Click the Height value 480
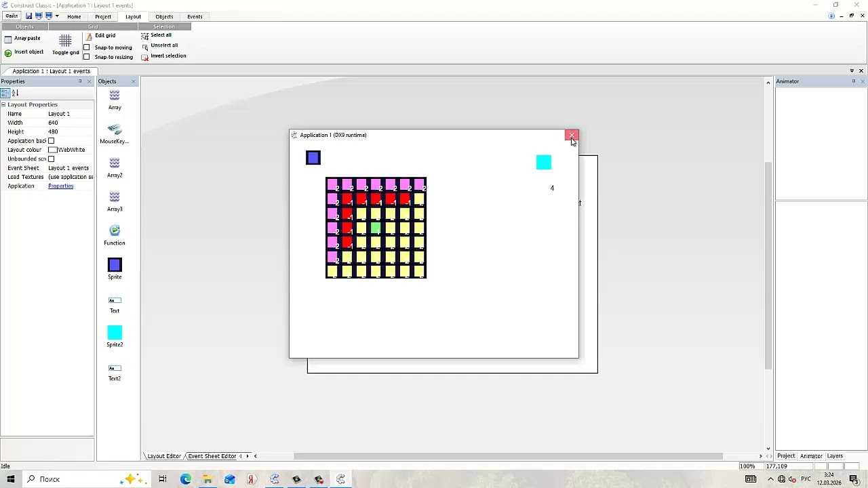 click(70, 131)
